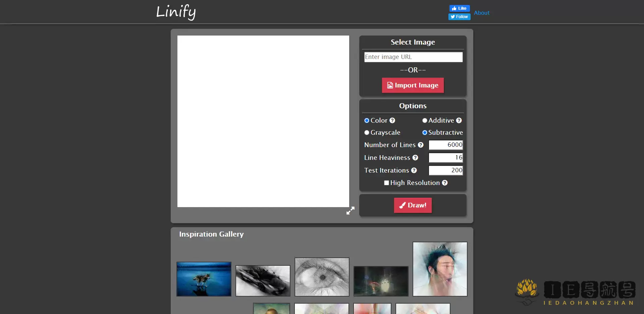Enable the High Resolution checkbox
This screenshot has width=644, height=314.
click(x=386, y=183)
